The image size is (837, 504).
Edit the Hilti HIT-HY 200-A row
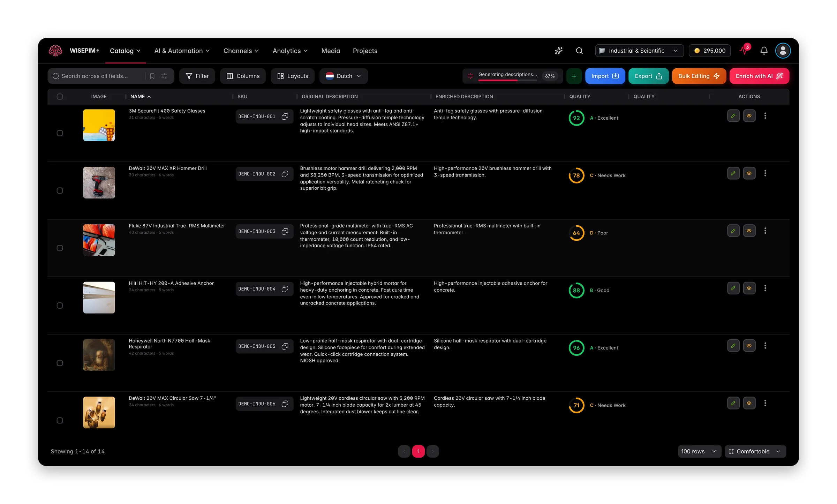click(733, 288)
